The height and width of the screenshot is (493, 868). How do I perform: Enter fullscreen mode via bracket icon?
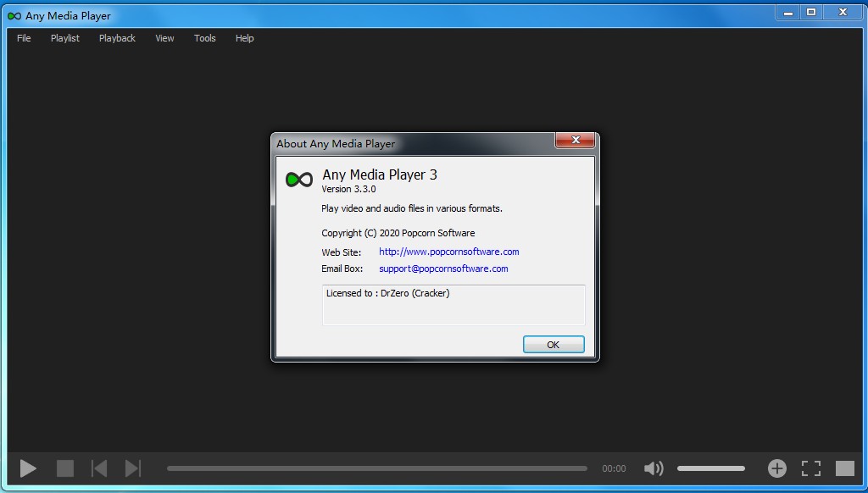(x=811, y=468)
